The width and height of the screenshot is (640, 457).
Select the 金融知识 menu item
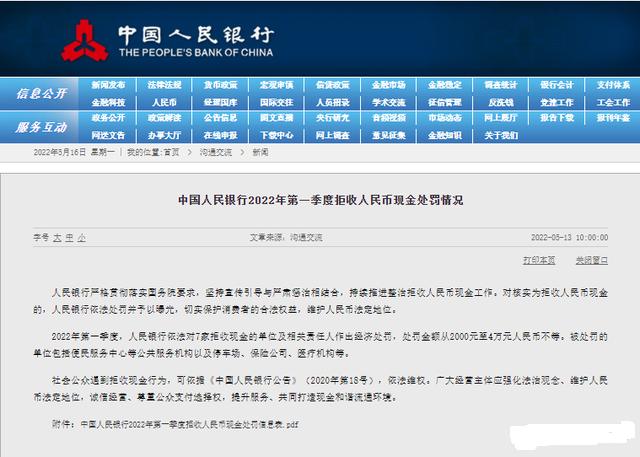coord(445,135)
